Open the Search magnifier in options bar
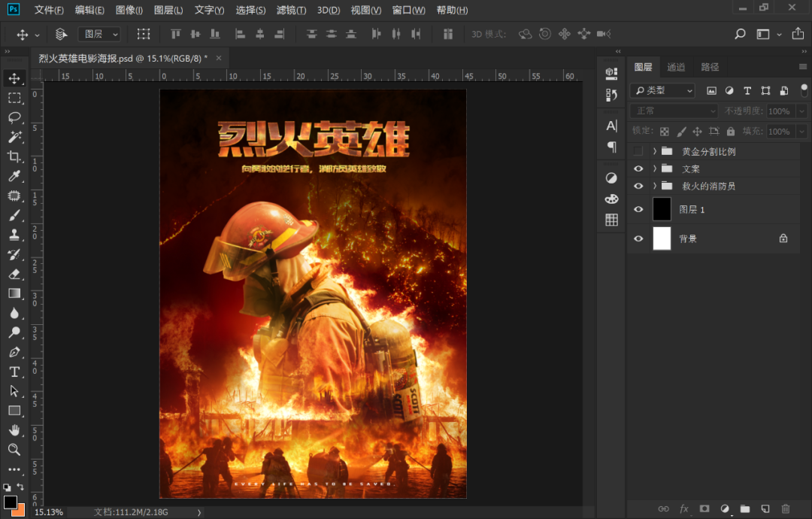 coord(740,34)
